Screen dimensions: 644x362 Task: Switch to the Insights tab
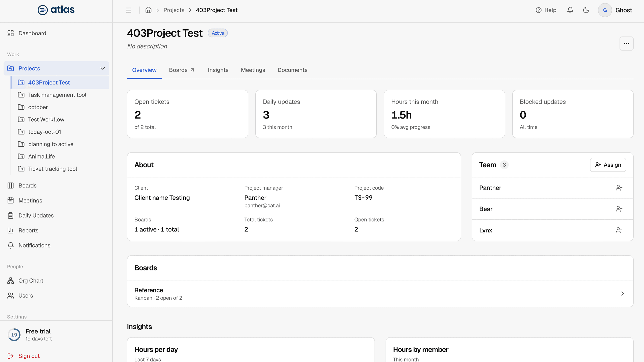[x=218, y=70]
